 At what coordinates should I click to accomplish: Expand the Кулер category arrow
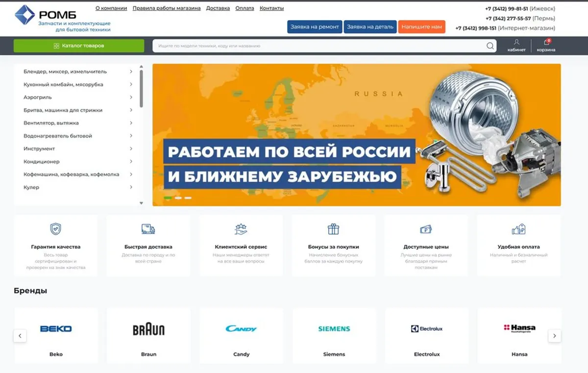[131, 187]
